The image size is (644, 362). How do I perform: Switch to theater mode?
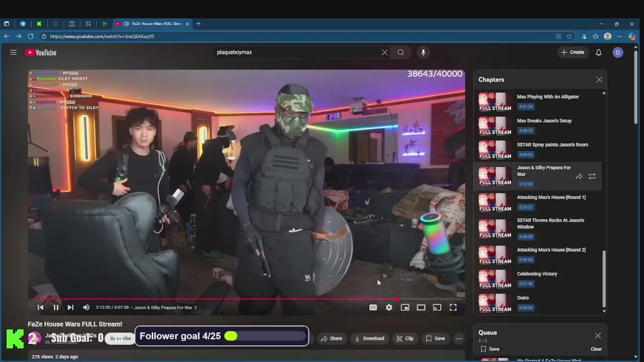tap(421, 307)
